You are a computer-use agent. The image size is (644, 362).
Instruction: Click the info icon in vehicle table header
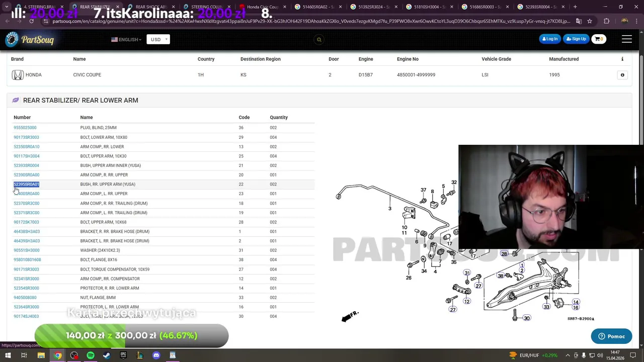pos(622,59)
